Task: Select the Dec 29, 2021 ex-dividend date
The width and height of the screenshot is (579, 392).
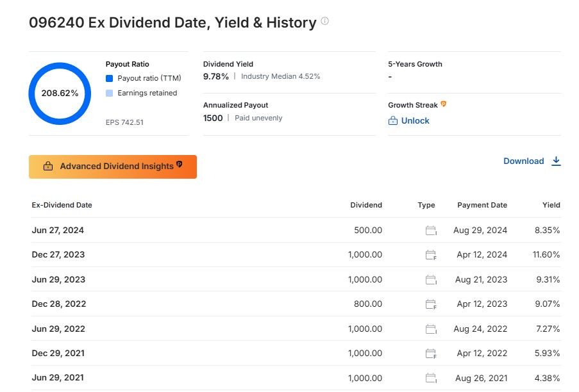Action: tap(58, 354)
